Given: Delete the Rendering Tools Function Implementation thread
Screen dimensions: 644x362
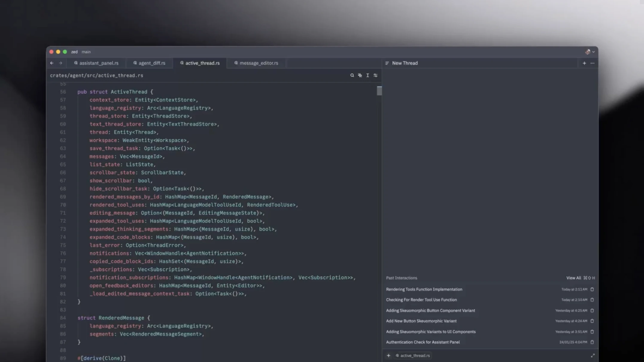Looking at the screenshot, I should 592,289.
